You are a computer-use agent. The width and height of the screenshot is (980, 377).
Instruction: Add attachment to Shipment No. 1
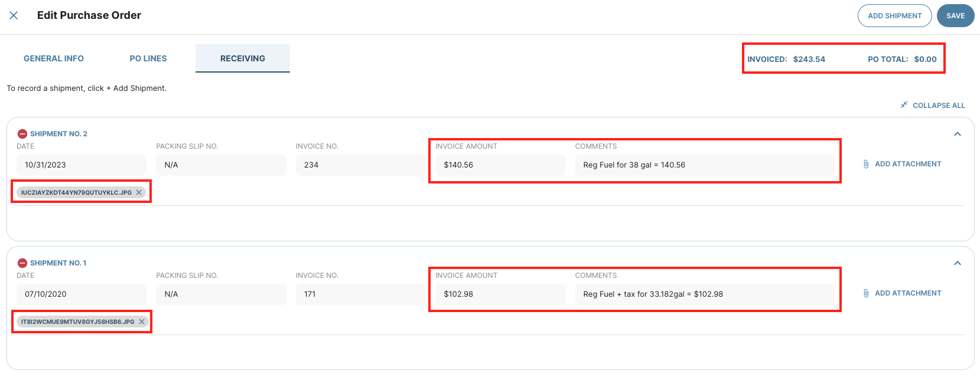pos(908,293)
